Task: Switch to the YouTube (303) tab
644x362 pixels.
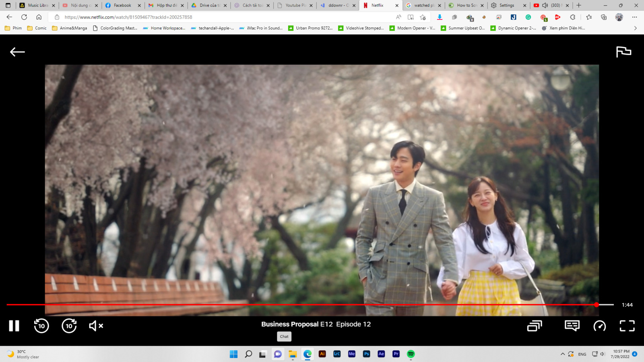Action: [x=551, y=5]
